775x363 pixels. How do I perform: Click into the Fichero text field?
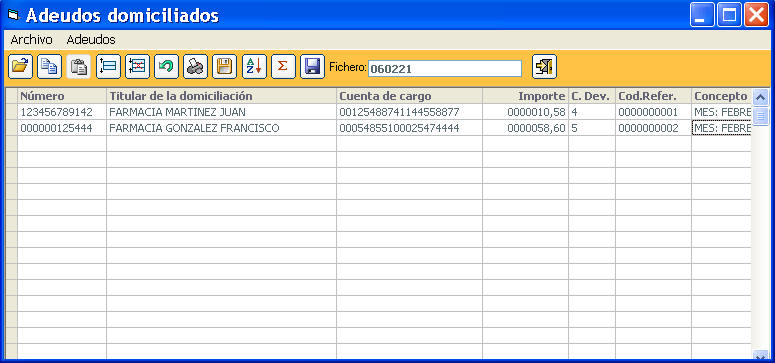tap(445, 69)
